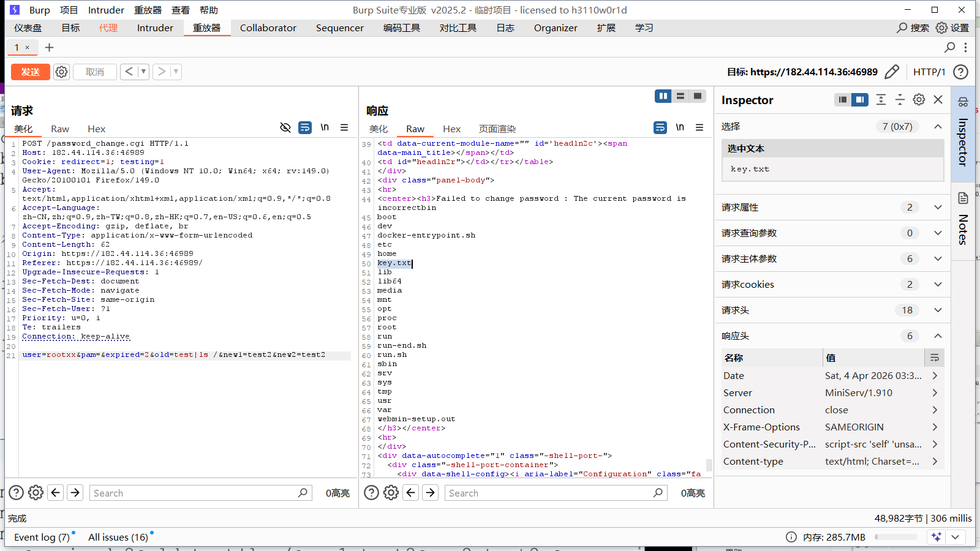This screenshot has width=980, height=551.
Task: Expand the 请求查询参数 section
Action: 938,233
